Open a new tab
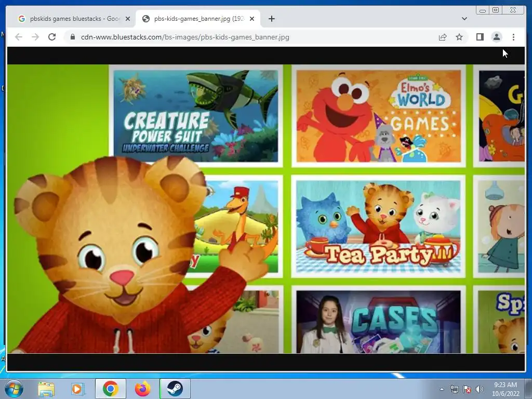The height and width of the screenshot is (399, 532). [271, 19]
